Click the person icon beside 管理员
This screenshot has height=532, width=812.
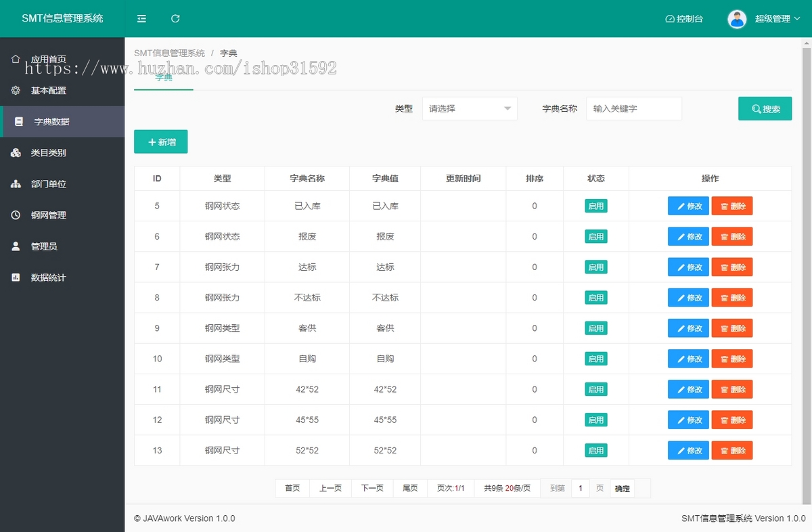pos(16,246)
